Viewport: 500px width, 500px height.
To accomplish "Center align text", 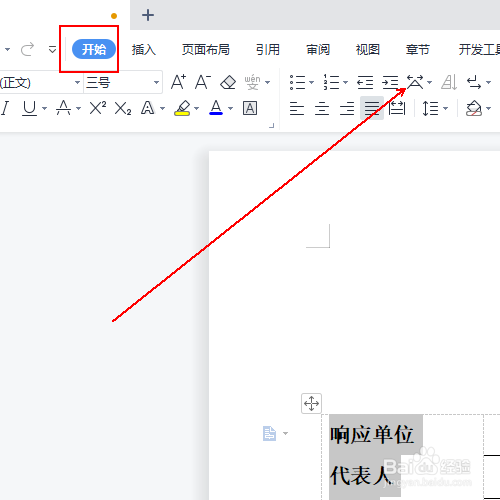I will [322, 108].
